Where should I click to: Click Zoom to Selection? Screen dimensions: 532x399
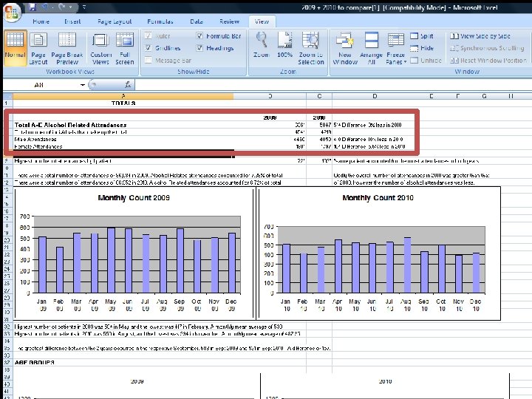tap(311, 48)
